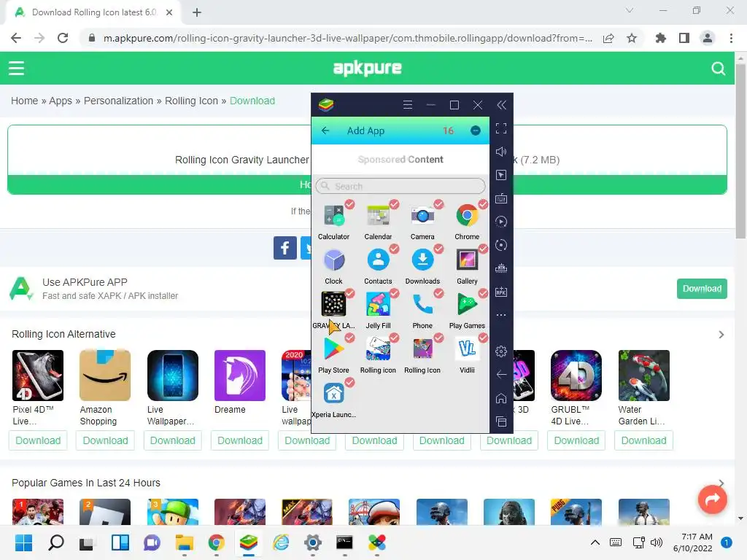747x560 pixels.
Task: Open the Calendar app icon
Action: [x=378, y=216]
